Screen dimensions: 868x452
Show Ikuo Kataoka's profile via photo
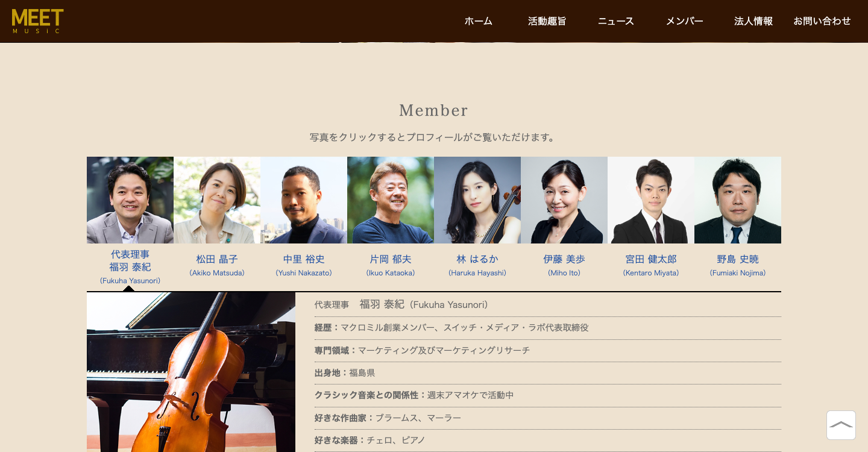391,200
